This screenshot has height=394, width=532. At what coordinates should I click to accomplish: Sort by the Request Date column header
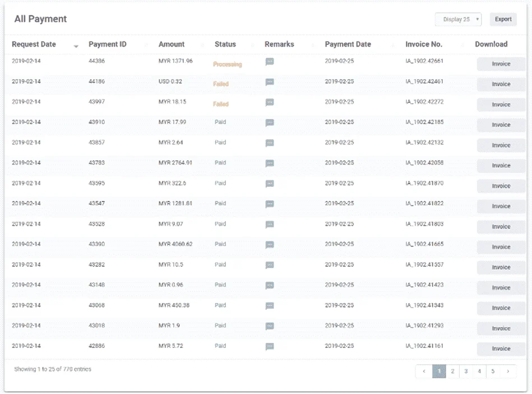click(x=34, y=44)
